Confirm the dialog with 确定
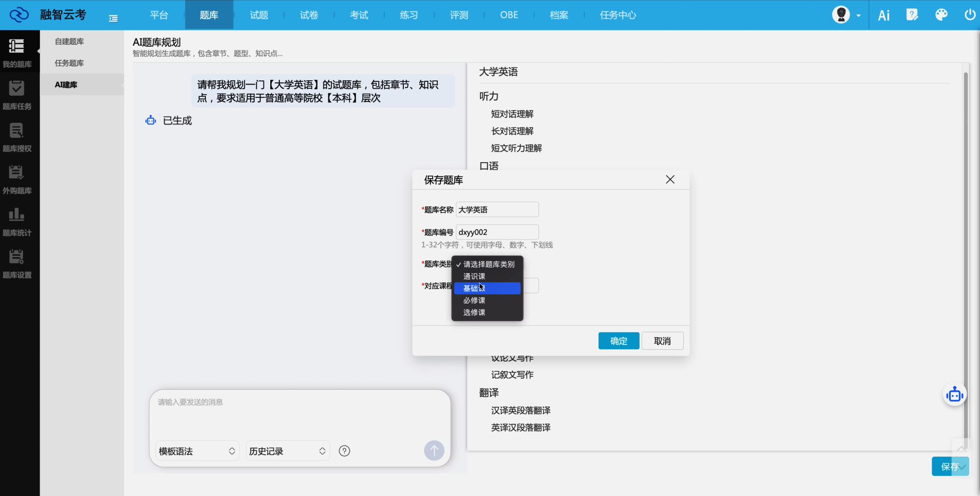This screenshot has height=496, width=980. [x=618, y=340]
